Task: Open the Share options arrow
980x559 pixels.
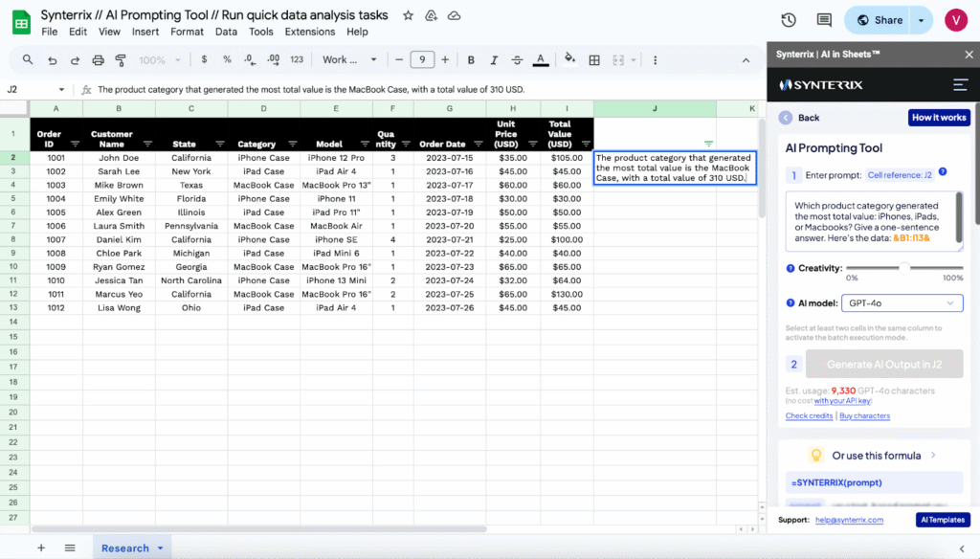Action: tap(921, 20)
